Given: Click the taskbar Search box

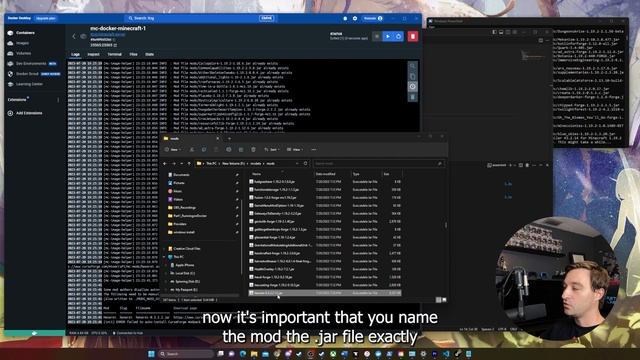Looking at the screenshot, I should (186, 354).
